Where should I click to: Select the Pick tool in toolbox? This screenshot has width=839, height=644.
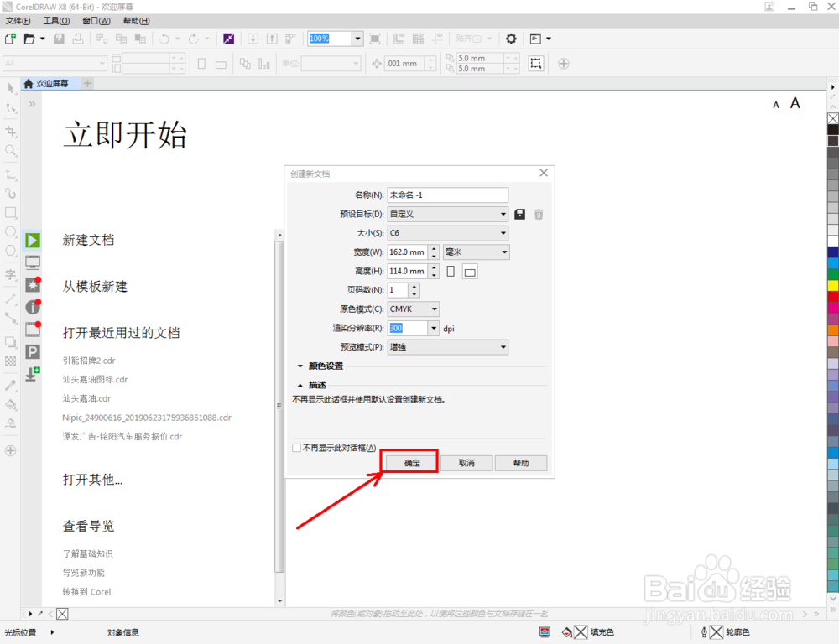pyautogui.click(x=11, y=88)
